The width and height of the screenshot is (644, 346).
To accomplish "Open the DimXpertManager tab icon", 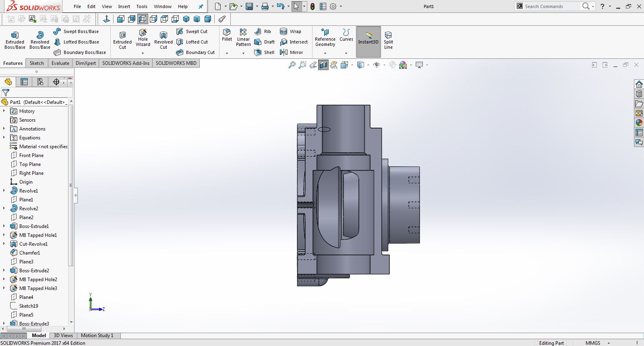I will point(56,82).
